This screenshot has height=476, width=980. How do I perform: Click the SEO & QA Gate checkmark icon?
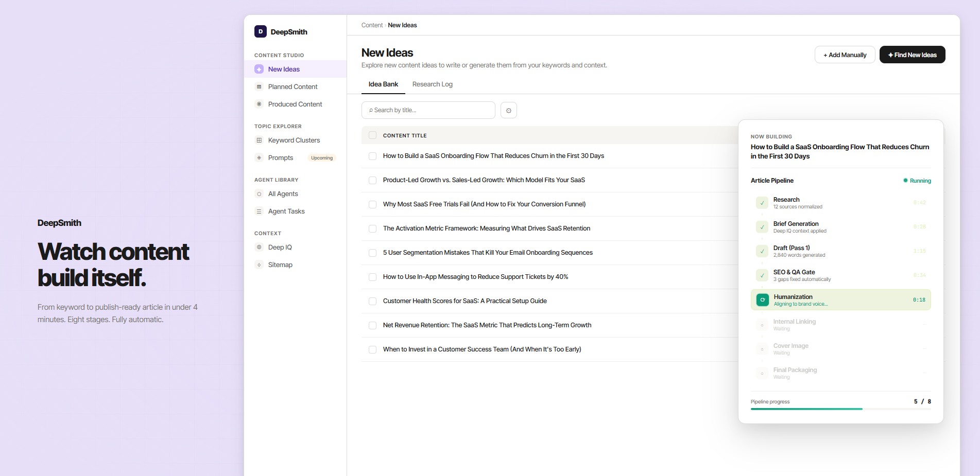pyautogui.click(x=762, y=275)
